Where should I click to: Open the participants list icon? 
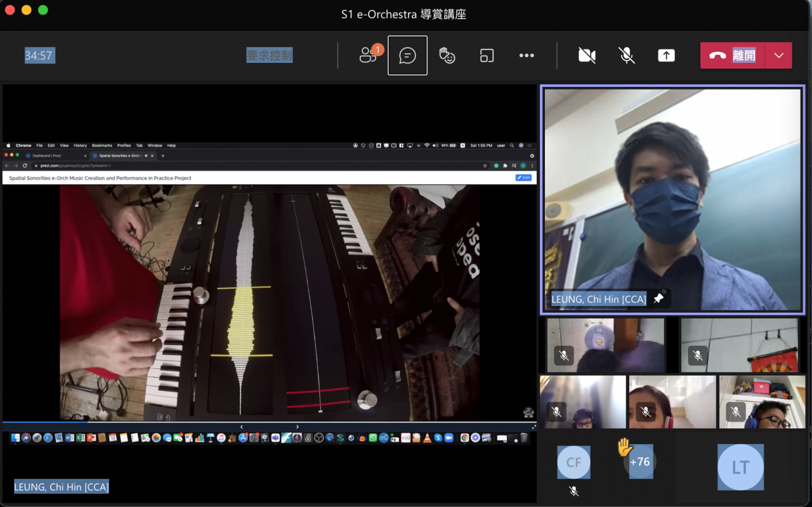pyautogui.click(x=369, y=56)
